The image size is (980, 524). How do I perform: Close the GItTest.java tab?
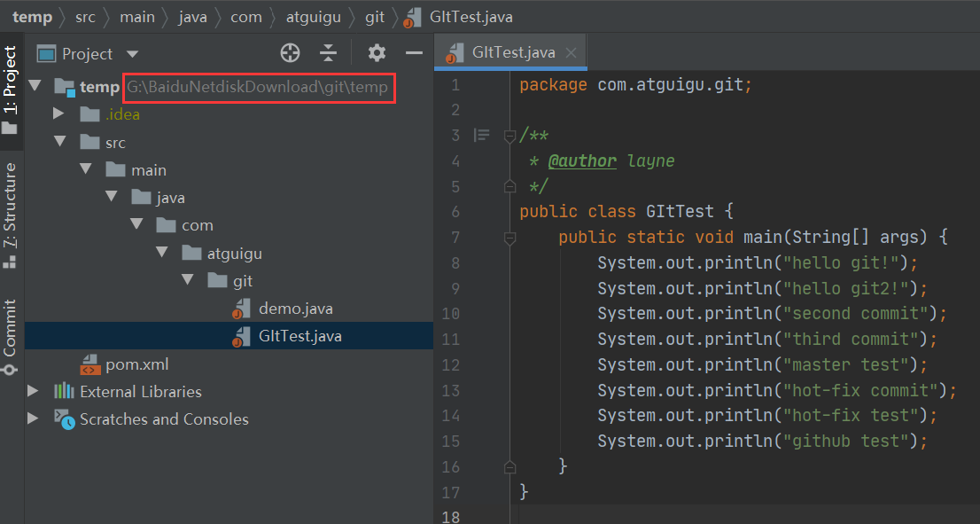572,53
